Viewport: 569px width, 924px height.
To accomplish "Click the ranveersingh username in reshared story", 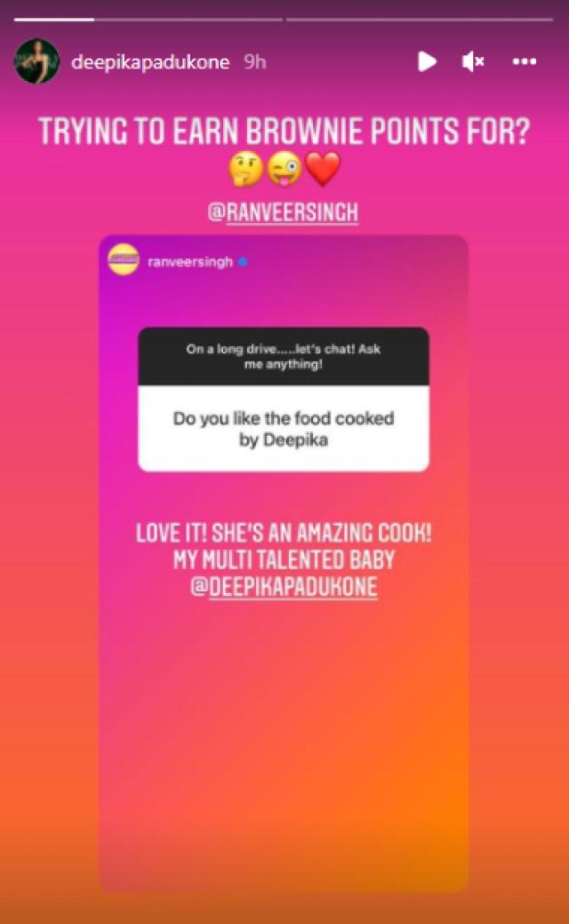I will [x=190, y=261].
